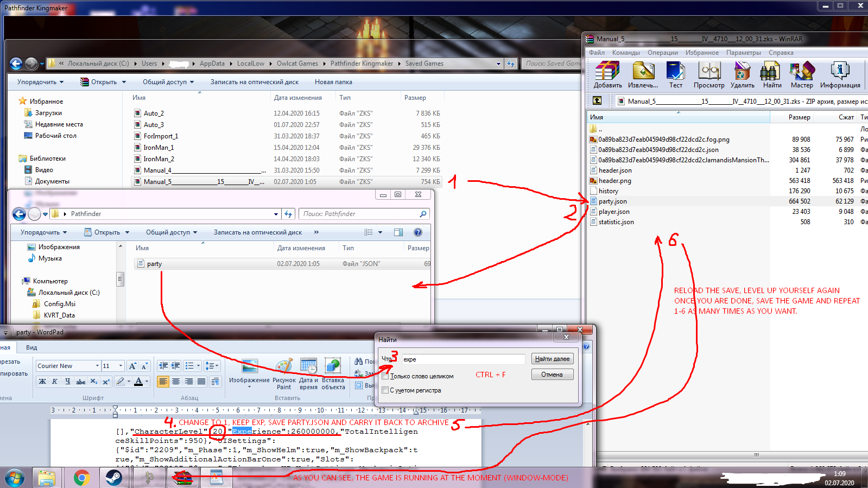Pick the black font color button

coord(138,382)
